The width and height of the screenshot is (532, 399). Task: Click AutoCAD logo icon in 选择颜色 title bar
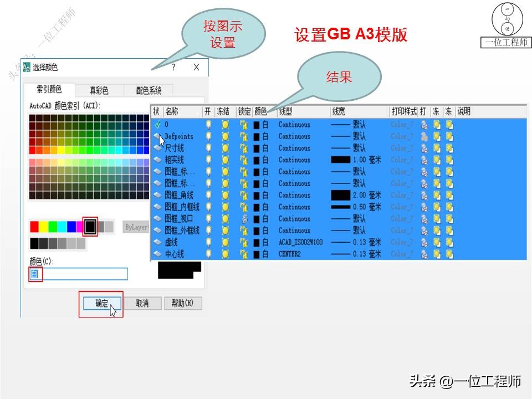pyautogui.click(x=26, y=65)
